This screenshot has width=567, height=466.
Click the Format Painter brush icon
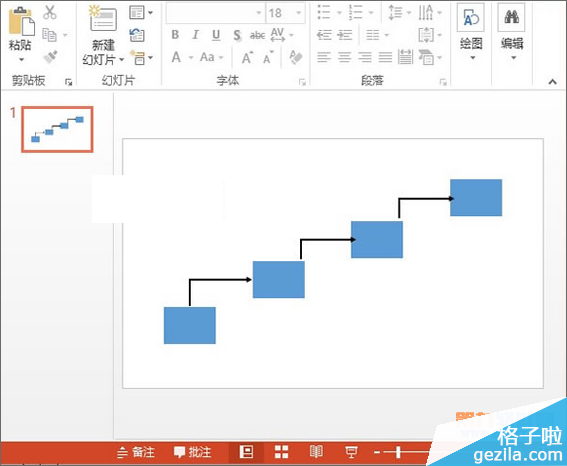point(50,57)
